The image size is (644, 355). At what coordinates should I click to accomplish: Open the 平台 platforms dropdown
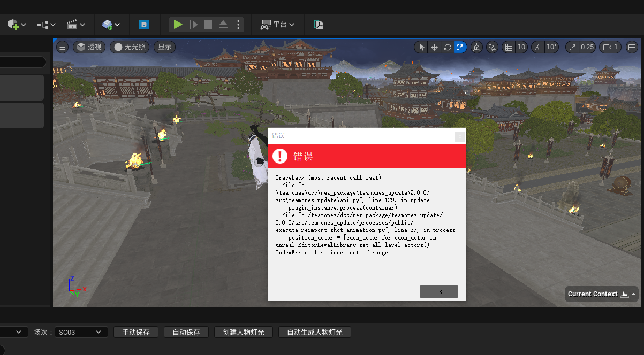pos(277,25)
